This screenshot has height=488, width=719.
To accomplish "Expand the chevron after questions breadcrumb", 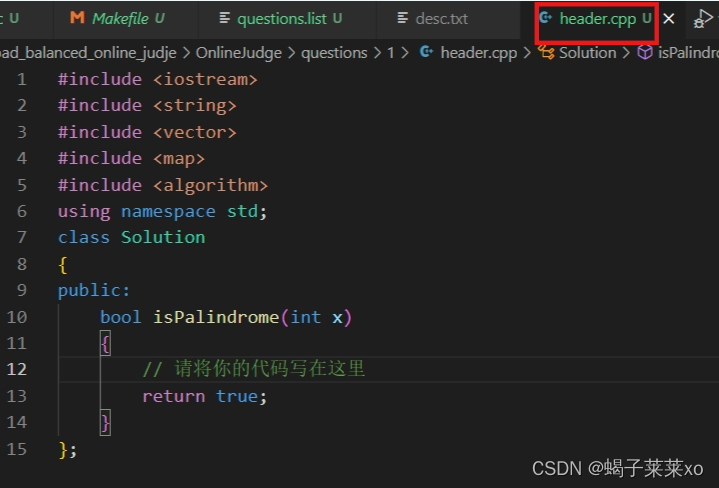I will [x=377, y=53].
